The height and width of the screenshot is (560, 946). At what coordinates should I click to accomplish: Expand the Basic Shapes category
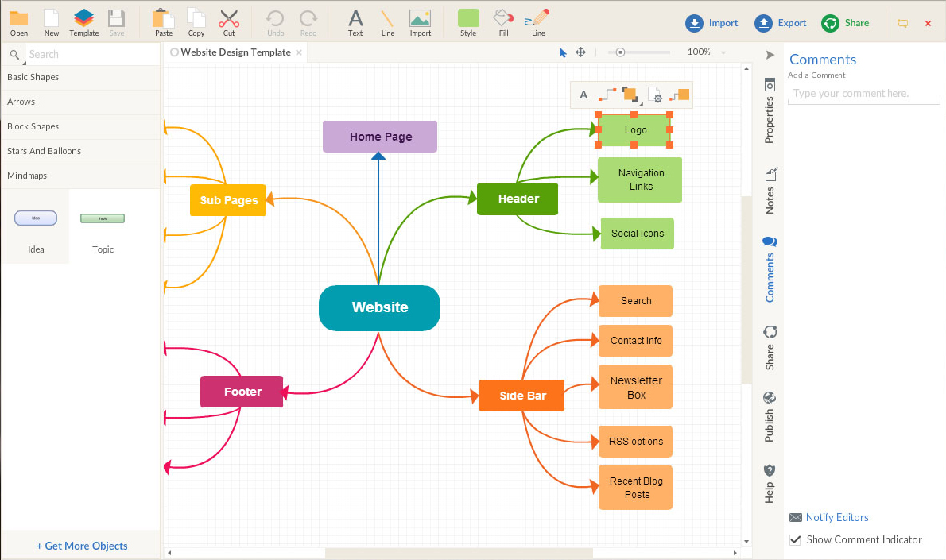79,77
